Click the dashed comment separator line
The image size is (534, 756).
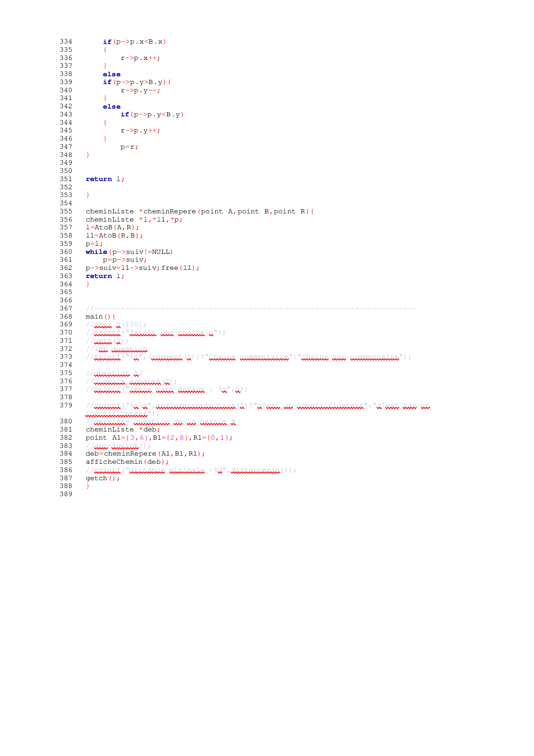click(251, 308)
